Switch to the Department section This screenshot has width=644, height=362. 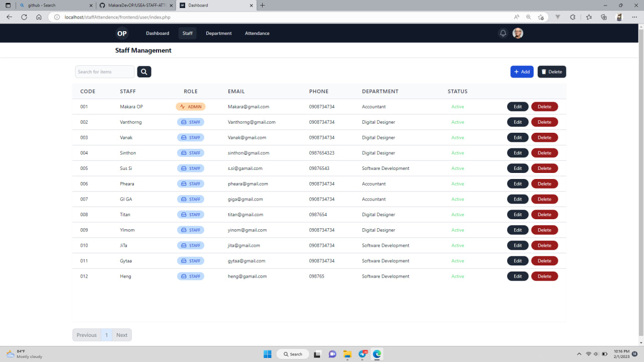tap(218, 33)
